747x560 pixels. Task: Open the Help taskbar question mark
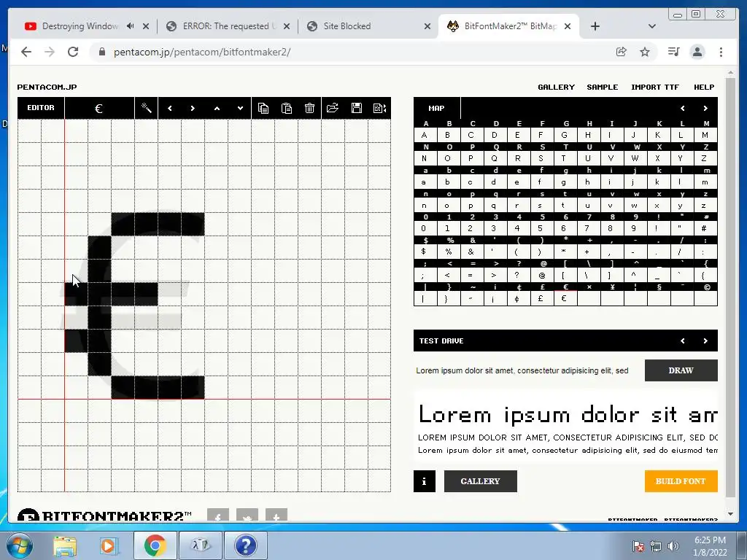[246, 545]
